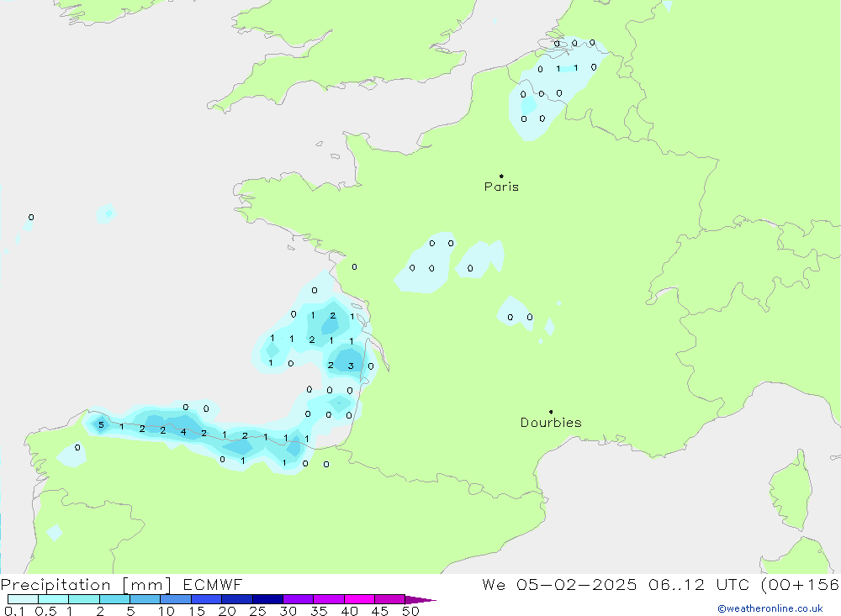841x616 pixels.
Task: Pick the palest swatch between 0.1 and 0.5
Action: point(23,600)
